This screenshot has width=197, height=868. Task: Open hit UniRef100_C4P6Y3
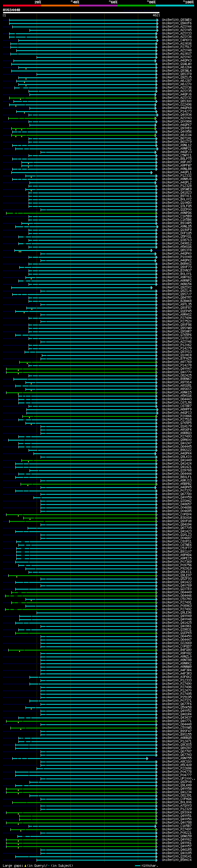(177, 40)
